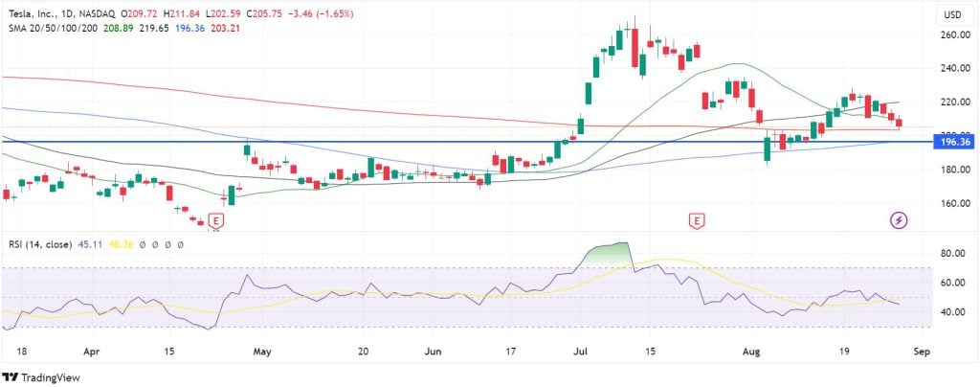Click the high price H211.84 value
This screenshot has height=387, width=980.
tap(181, 13)
